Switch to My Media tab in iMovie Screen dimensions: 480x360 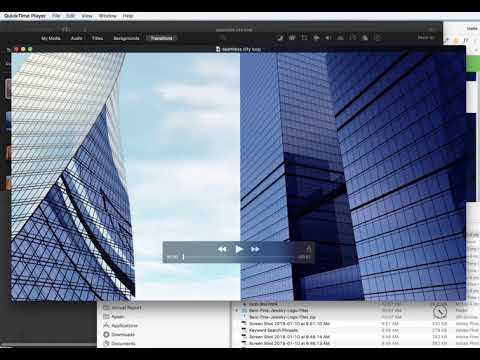pos(51,38)
